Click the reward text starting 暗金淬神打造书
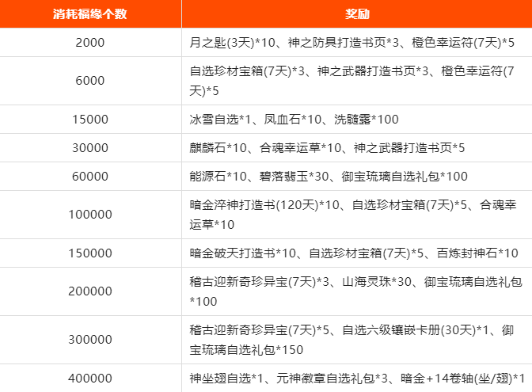This screenshot has height=392, width=532. [353, 215]
